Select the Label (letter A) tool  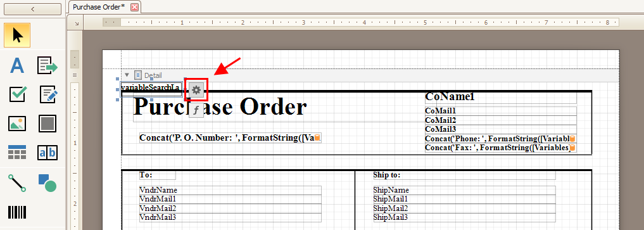pyautogui.click(x=17, y=65)
